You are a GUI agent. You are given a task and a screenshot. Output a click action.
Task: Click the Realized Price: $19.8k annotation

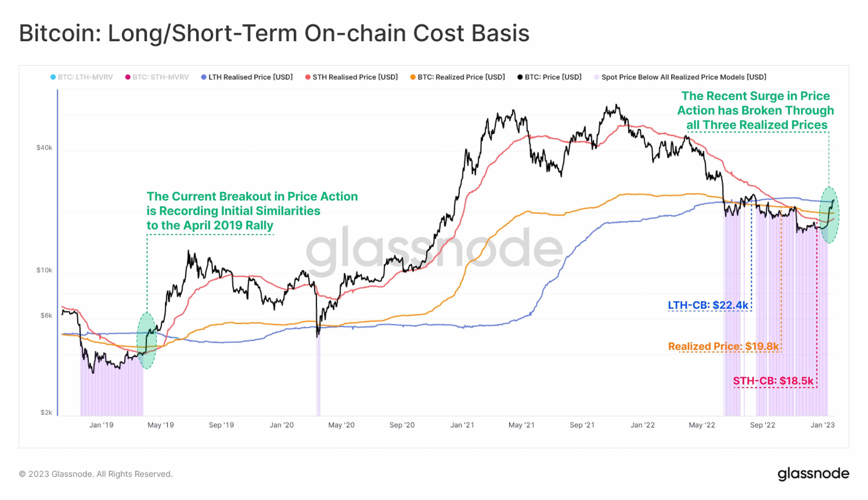pos(723,346)
